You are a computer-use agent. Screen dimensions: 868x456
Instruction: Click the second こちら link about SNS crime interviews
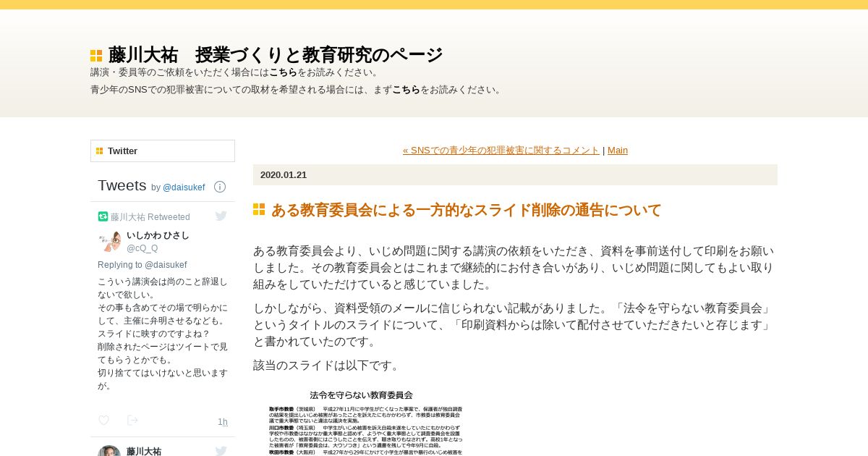tap(406, 90)
